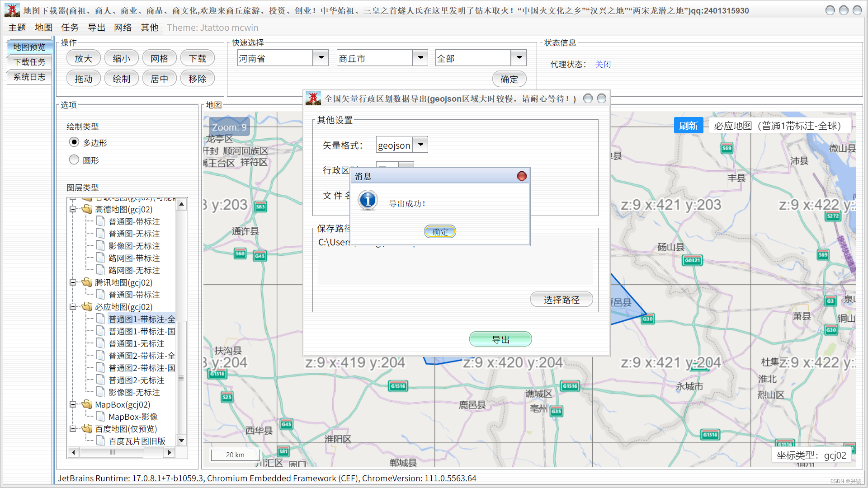Switch to the 下载任务 tab
This screenshot has width=868, height=488.
[x=29, y=62]
